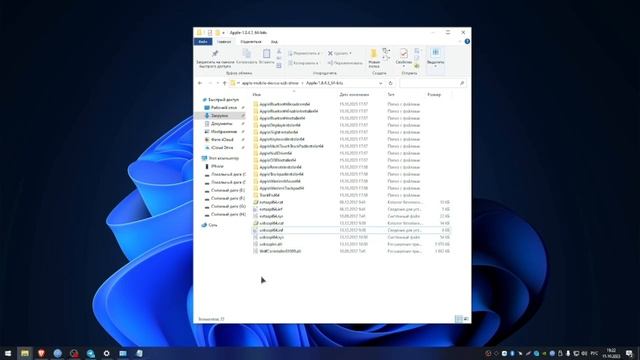
Task: Open Quick Access Toolbar customize dropdown
Action: 223,33
